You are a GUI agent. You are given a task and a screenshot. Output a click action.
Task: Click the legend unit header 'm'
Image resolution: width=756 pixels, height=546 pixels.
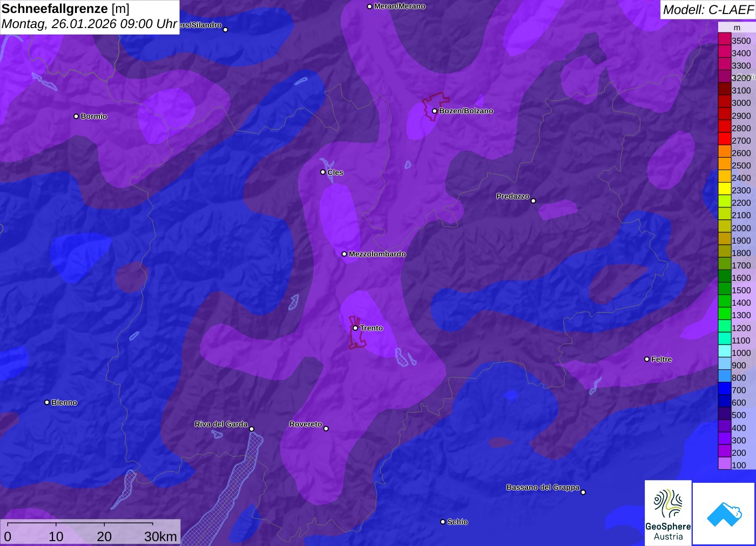tap(737, 28)
